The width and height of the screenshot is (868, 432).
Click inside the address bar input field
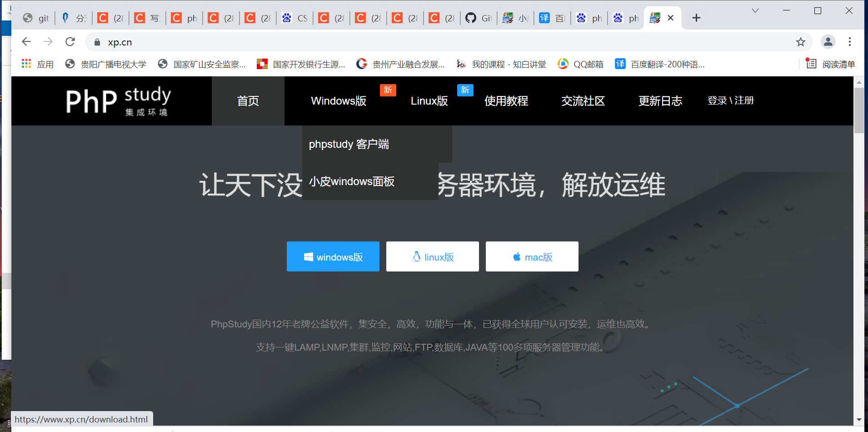coord(273,42)
